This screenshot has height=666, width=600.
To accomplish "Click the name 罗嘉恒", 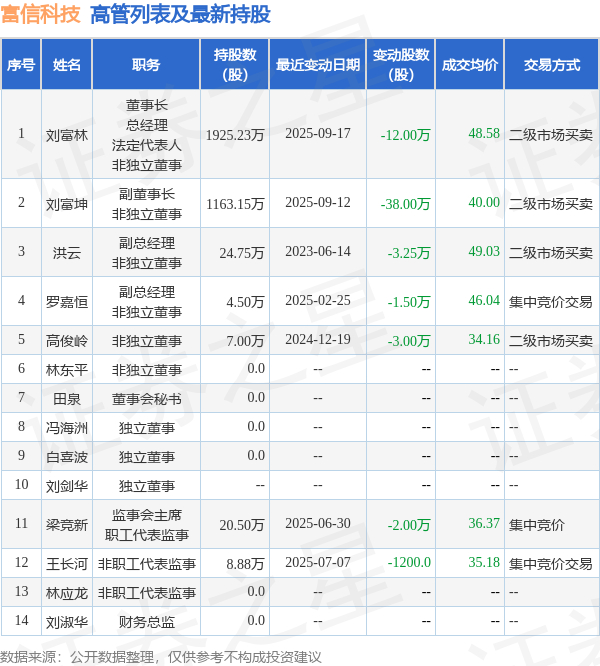I will point(67,302).
